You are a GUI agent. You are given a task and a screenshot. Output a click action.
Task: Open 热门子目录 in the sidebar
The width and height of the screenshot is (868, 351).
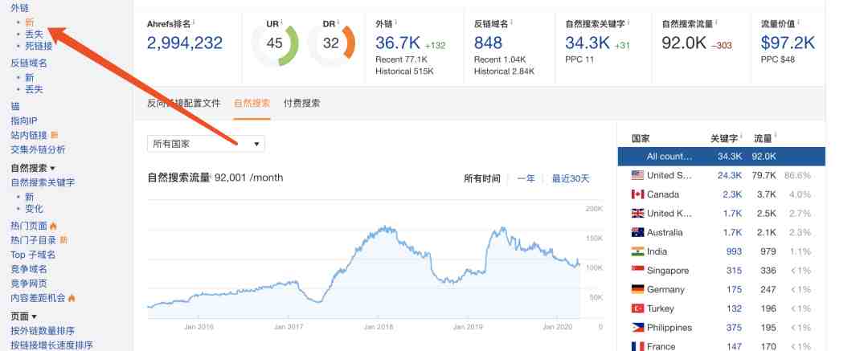[33, 240]
